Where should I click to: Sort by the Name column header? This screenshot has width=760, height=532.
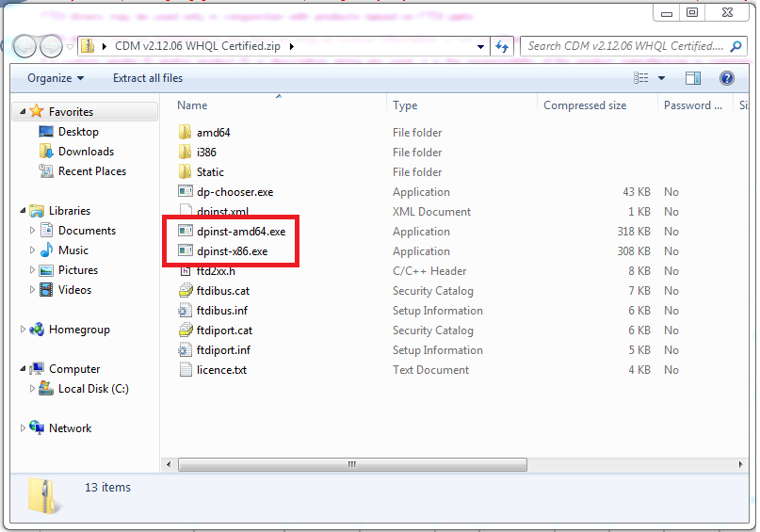192,105
